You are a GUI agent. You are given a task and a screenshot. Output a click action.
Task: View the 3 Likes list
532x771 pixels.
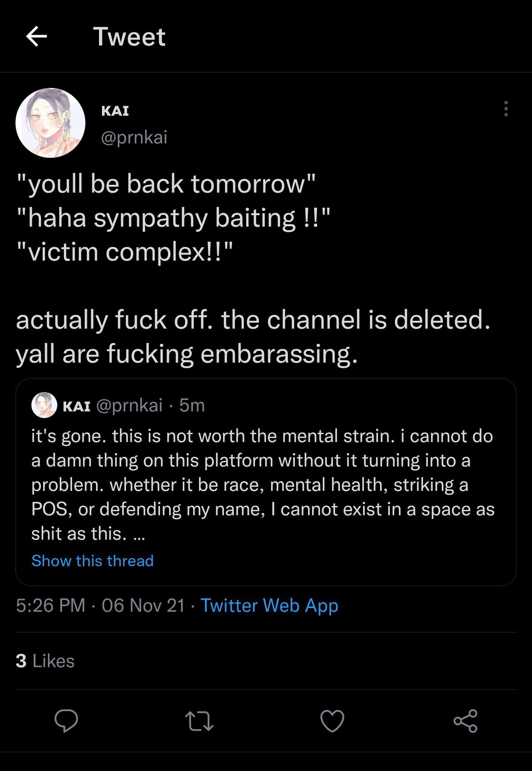click(45, 661)
